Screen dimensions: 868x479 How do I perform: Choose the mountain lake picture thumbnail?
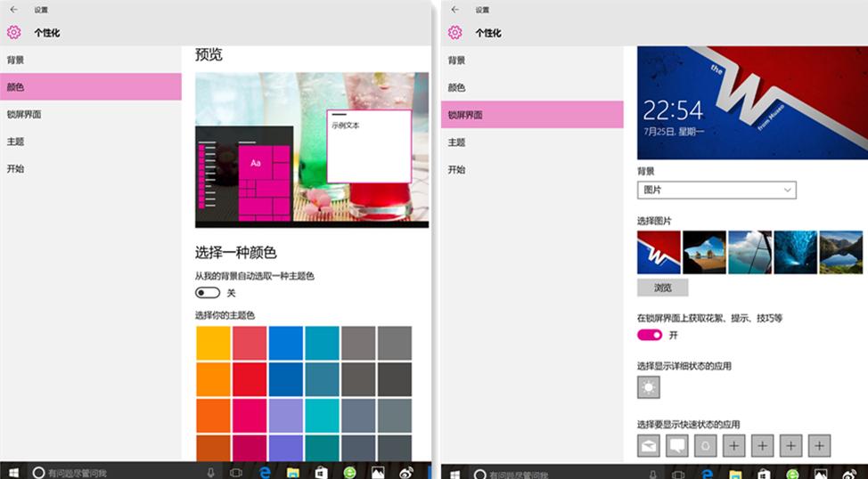point(841,252)
